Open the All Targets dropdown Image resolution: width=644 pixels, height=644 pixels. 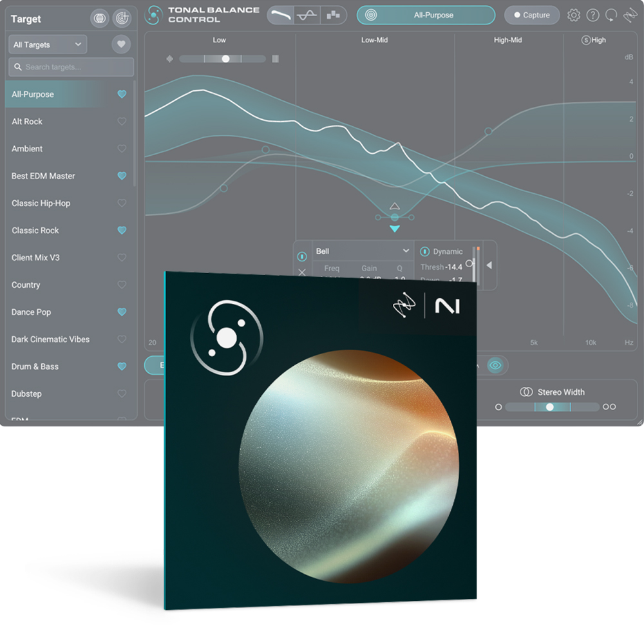point(47,44)
